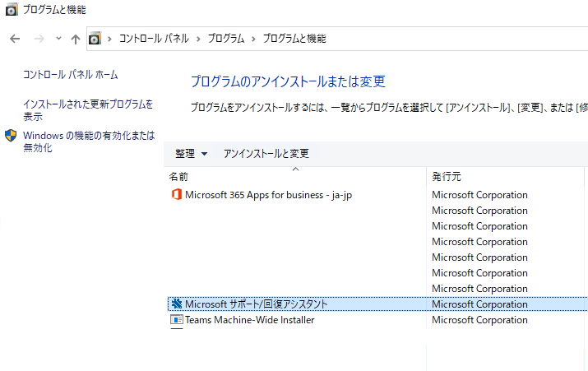The height and width of the screenshot is (371, 588).
Task: Expand chevron after プログラム breadcrumb
Action: point(253,39)
